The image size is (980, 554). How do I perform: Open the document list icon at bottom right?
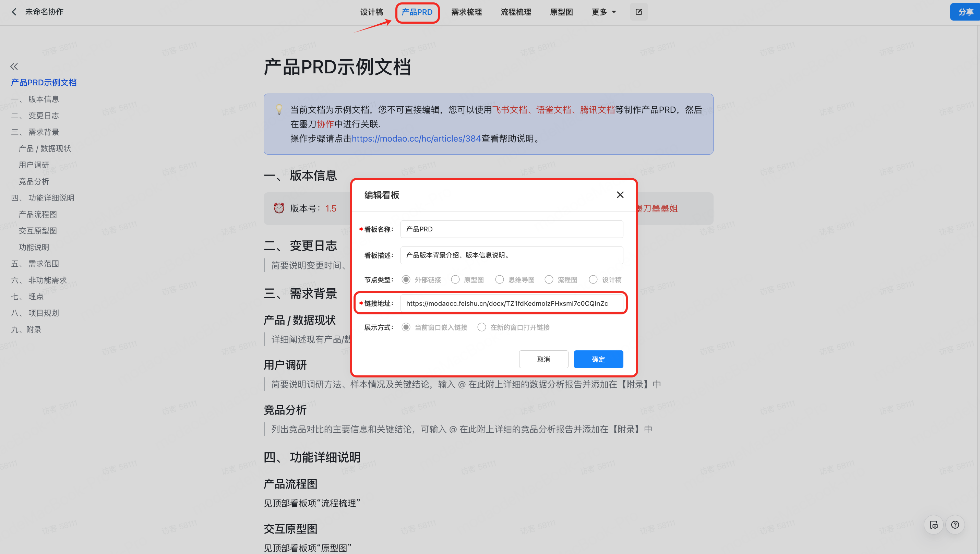(934, 525)
